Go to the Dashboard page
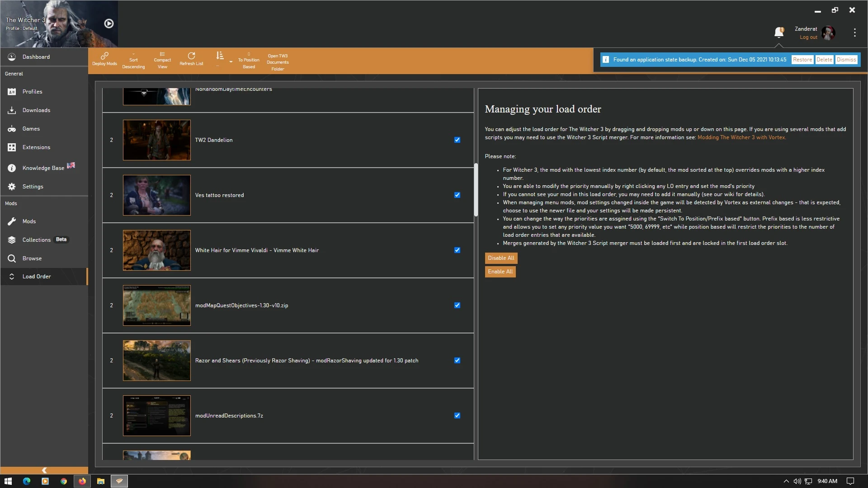868x488 pixels. (x=44, y=57)
